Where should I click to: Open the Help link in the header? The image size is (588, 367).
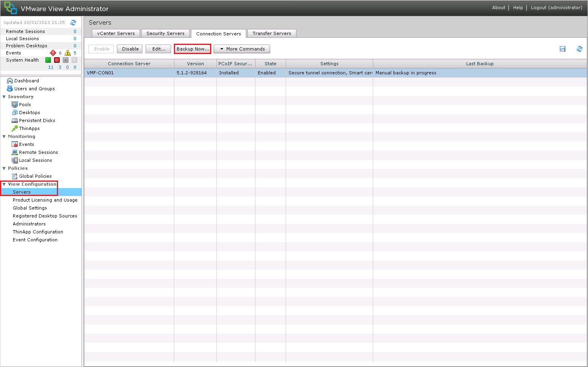pyautogui.click(x=518, y=8)
